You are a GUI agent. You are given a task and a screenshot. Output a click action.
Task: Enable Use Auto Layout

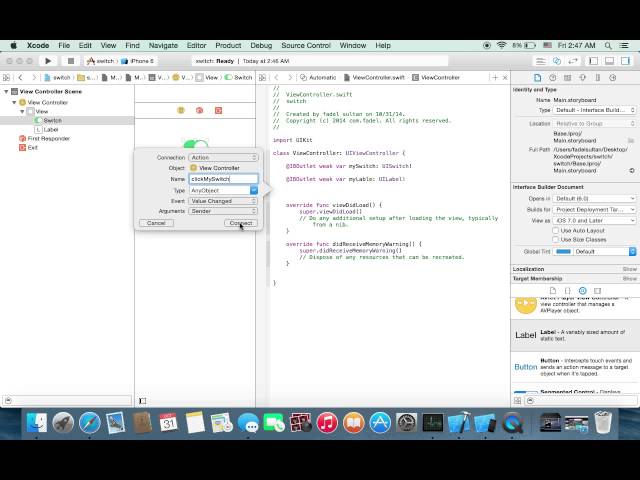556,231
